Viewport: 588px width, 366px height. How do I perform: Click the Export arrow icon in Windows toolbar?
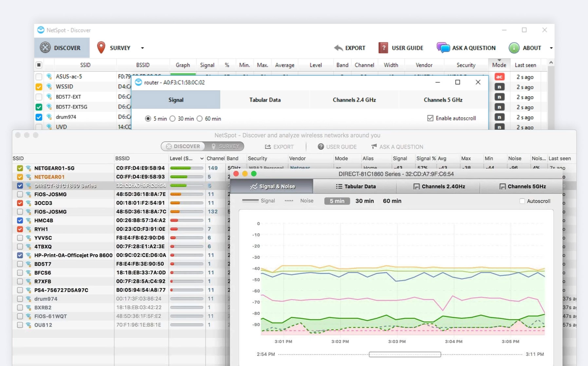(x=339, y=48)
